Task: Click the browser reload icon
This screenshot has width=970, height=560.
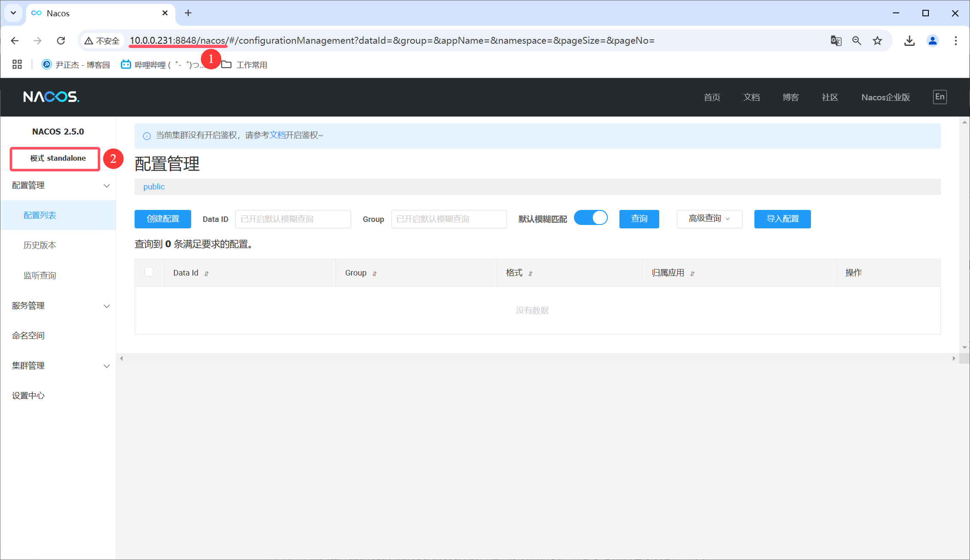Action: (61, 41)
